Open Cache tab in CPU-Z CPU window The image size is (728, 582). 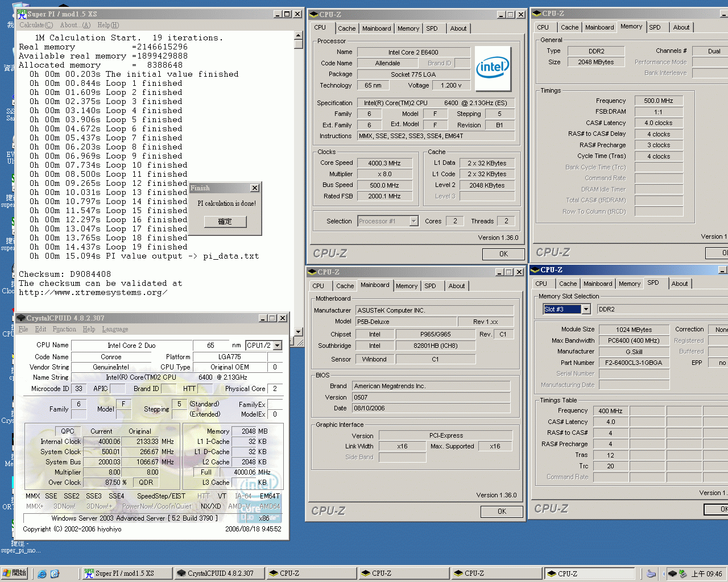[346, 28]
